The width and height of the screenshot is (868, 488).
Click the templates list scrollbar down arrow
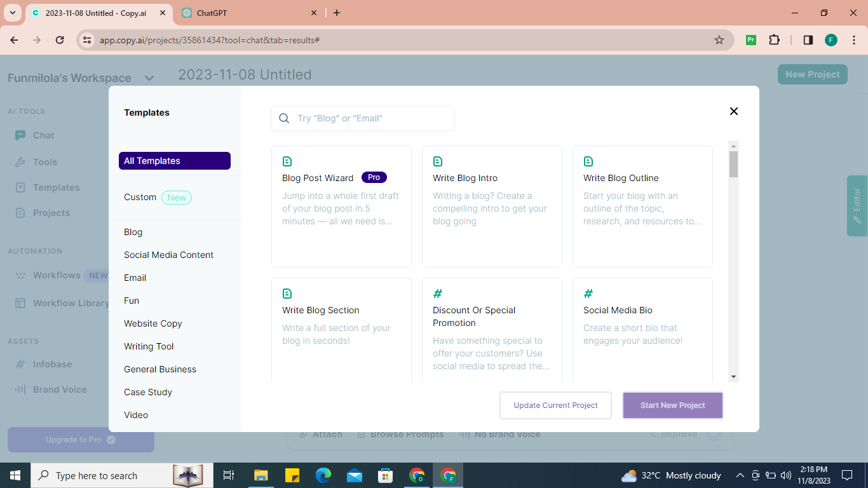(x=733, y=377)
